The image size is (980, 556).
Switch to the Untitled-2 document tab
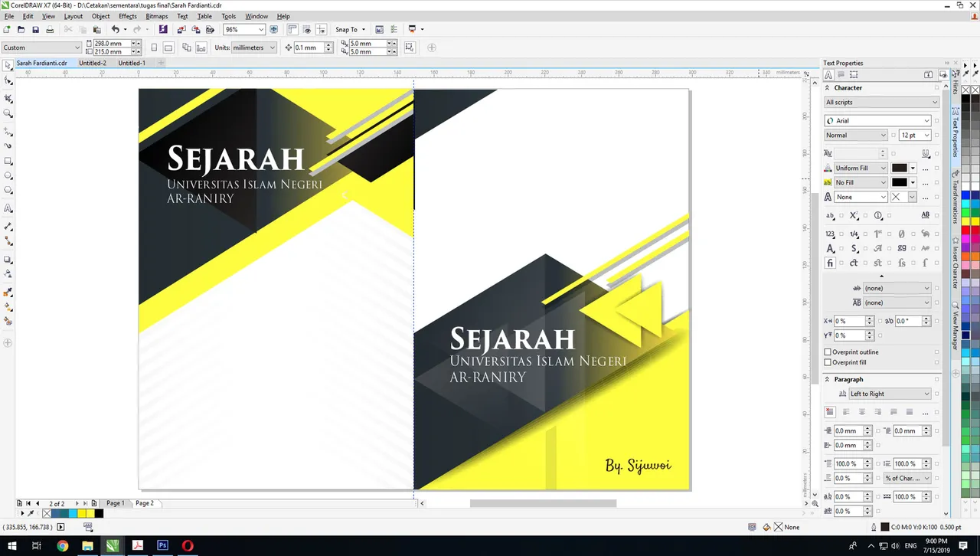(93, 63)
